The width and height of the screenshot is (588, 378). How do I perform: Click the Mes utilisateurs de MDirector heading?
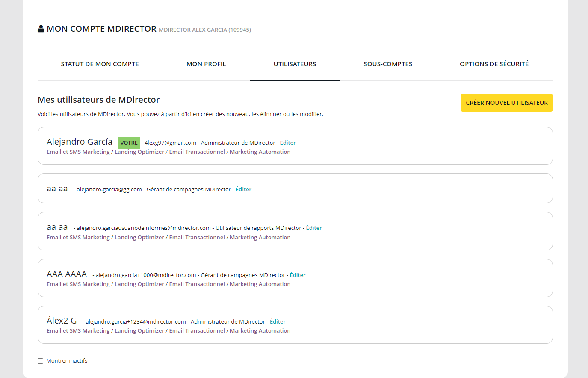pos(98,100)
